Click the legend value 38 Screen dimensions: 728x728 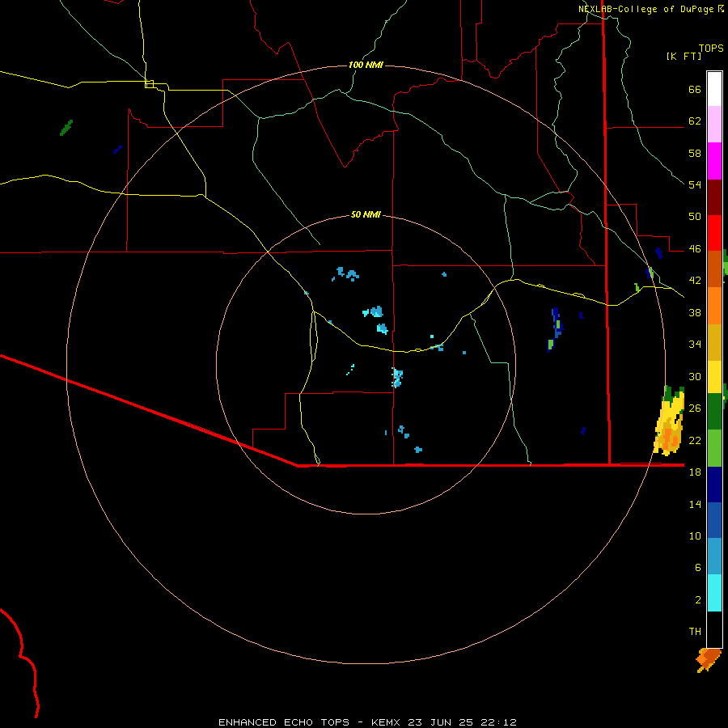tap(695, 312)
